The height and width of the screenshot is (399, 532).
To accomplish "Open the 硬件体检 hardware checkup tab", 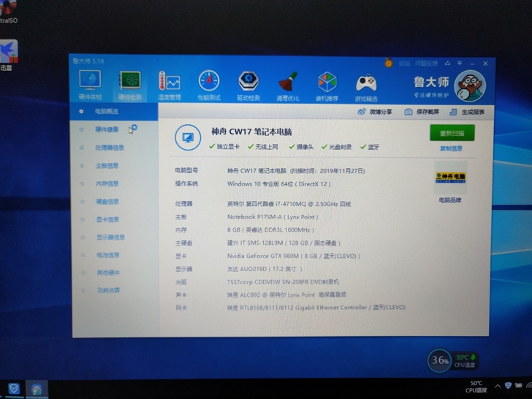I will (x=91, y=85).
